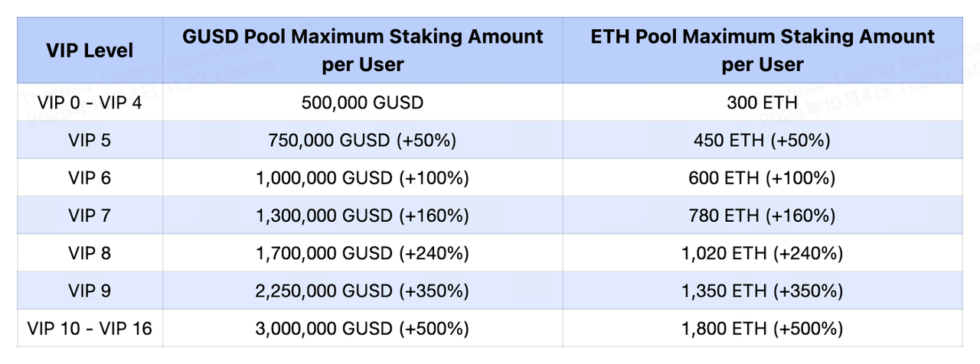
Task: Select the GUSD Pool Maximum Staking Amount header
Action: click(362, 50)
